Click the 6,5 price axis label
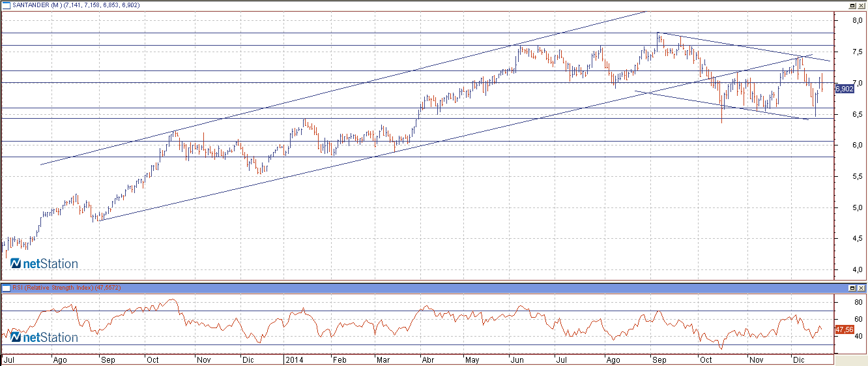868x366 pixels. [858, 114]
